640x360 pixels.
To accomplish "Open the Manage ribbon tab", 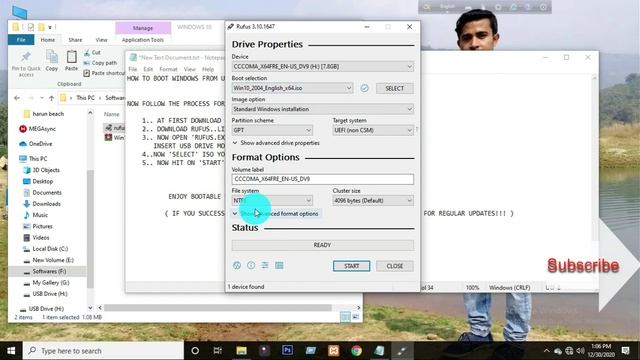I will (x=143, y=28).
